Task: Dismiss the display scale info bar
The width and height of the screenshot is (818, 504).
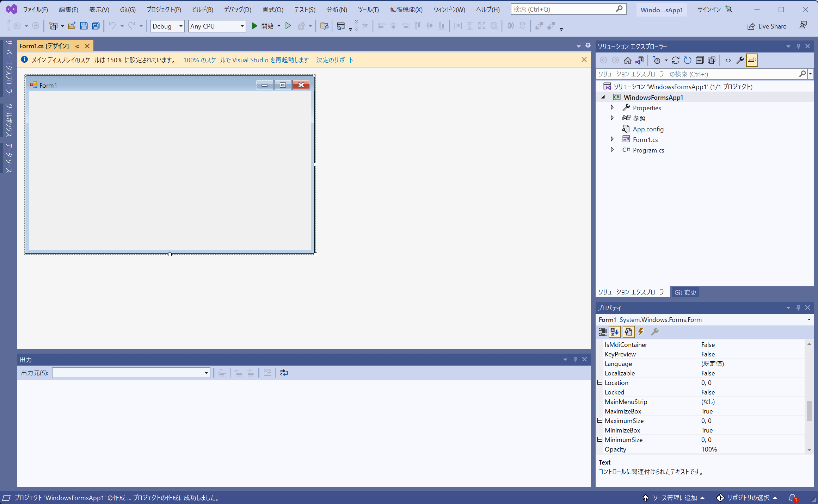Action: [x=584, y=60]
